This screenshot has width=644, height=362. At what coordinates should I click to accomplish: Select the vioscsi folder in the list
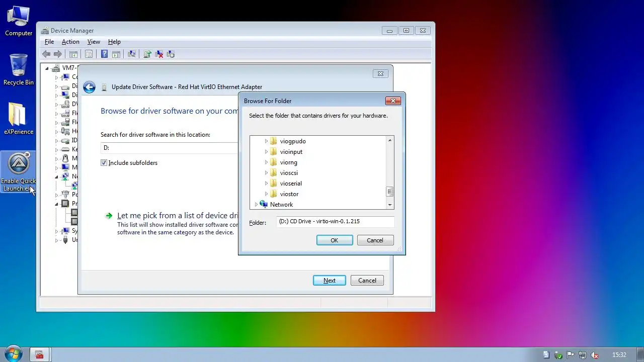tap(289, 173)
